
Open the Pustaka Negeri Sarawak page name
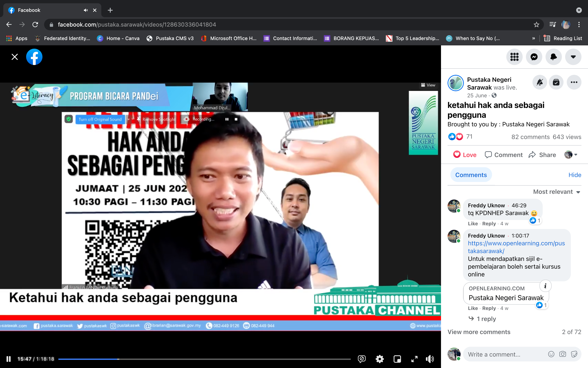[489, 83]
